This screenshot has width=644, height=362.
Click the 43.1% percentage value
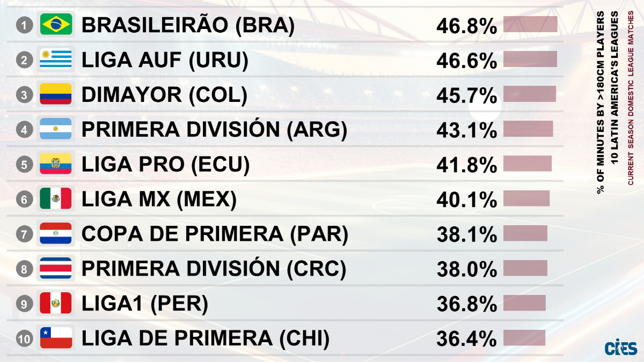tap(466, 130)
